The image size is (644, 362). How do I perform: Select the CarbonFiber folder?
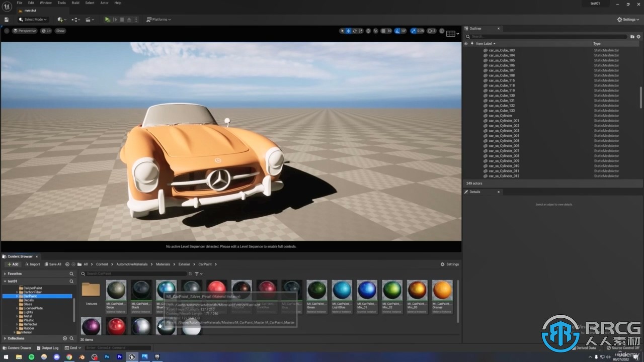32,292
